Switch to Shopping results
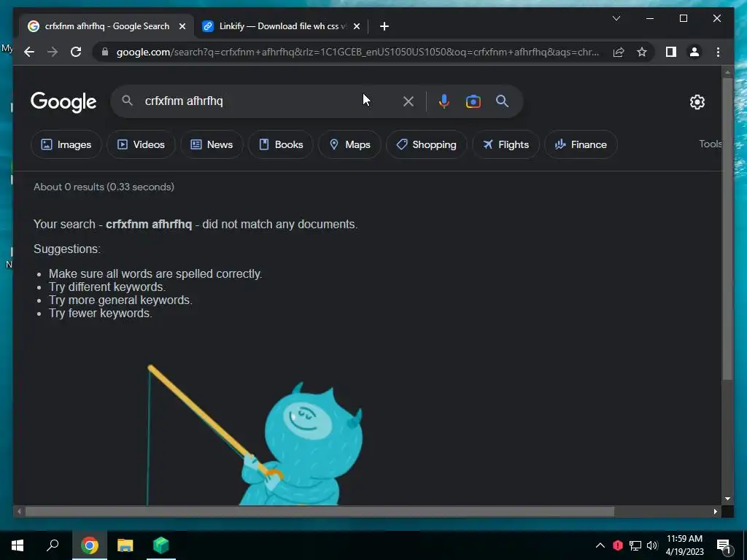 point(426,144)
